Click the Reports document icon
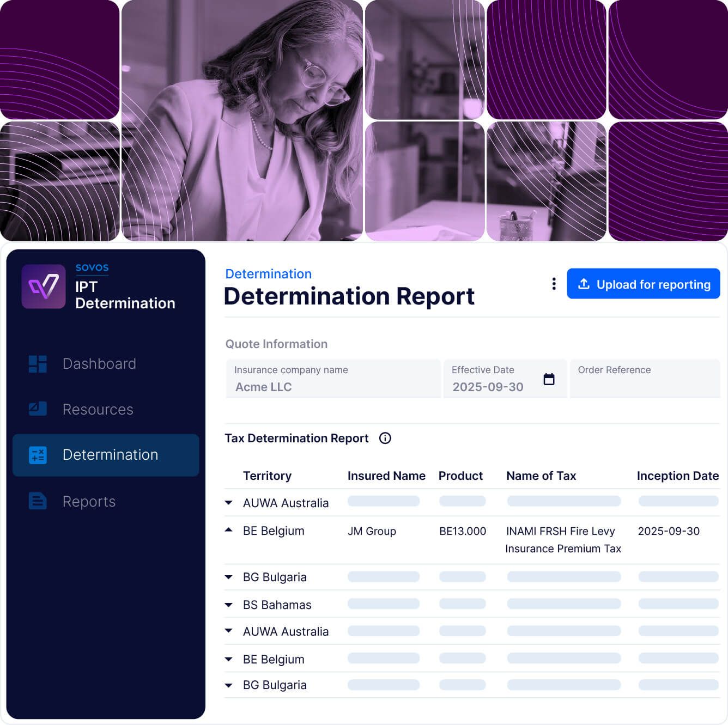The width and height of the screenshot is (728, 725). coord(38,501)
